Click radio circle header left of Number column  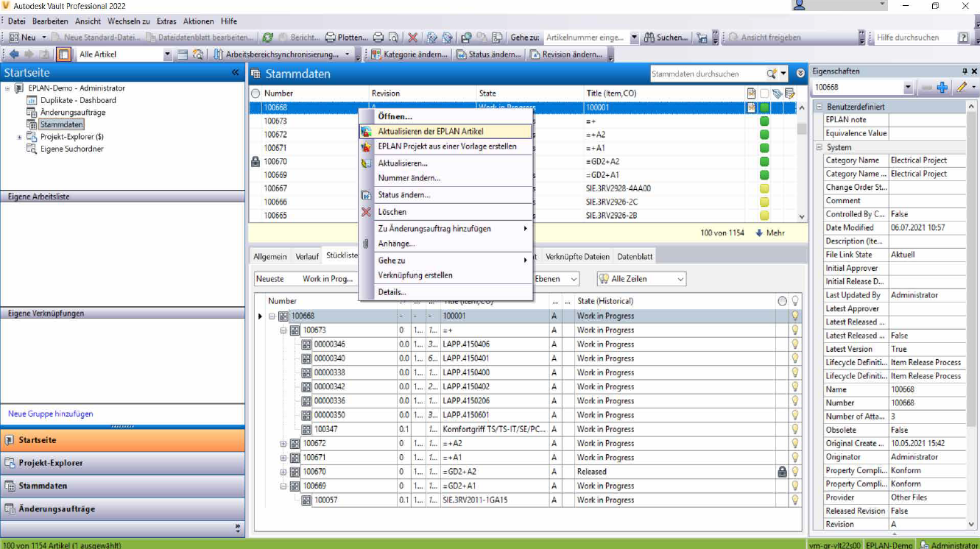(256, 93)
